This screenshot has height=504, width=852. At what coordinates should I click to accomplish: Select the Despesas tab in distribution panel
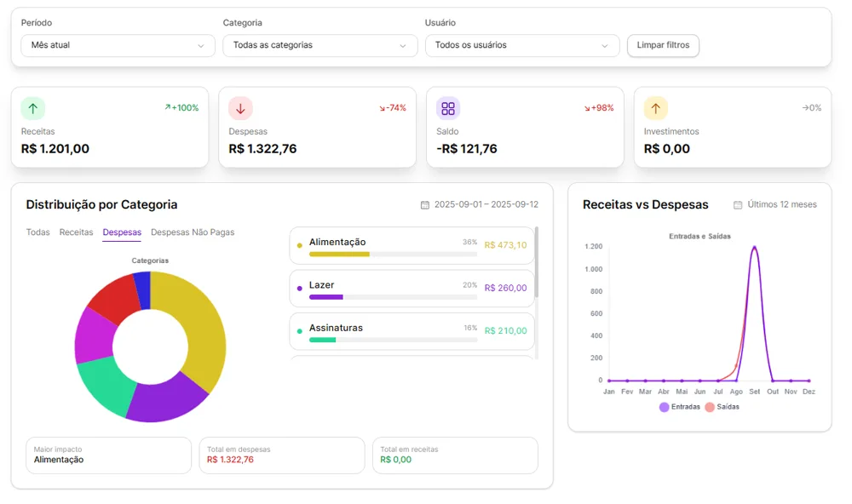(122, 232)
